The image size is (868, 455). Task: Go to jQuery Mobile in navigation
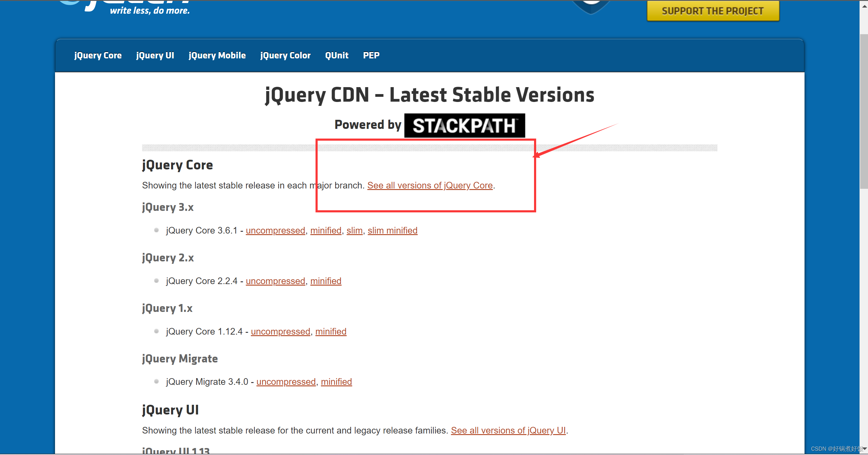[217, 55]
